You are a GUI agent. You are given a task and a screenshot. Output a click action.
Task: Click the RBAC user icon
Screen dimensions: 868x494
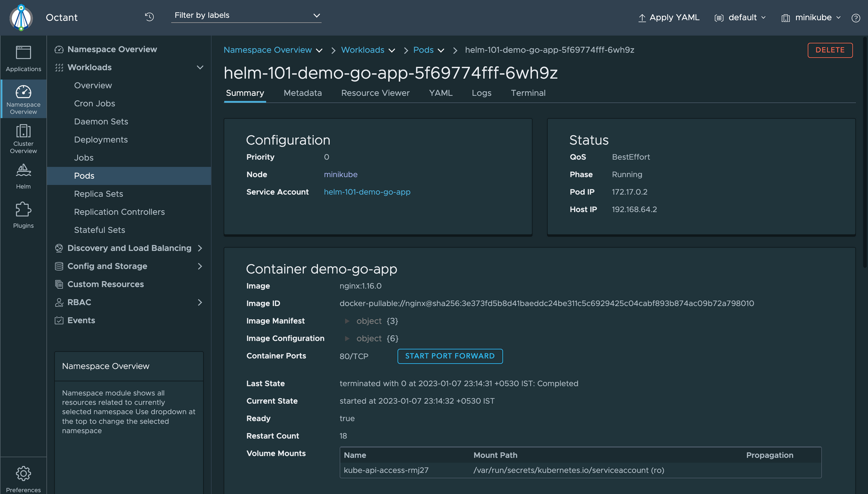tap(59, 302)
